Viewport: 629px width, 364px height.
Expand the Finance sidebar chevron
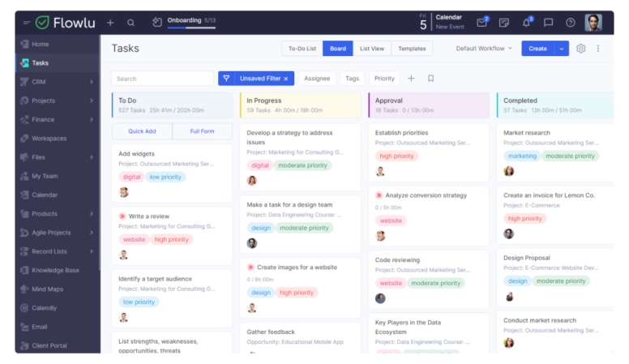[x=92, y=120]
